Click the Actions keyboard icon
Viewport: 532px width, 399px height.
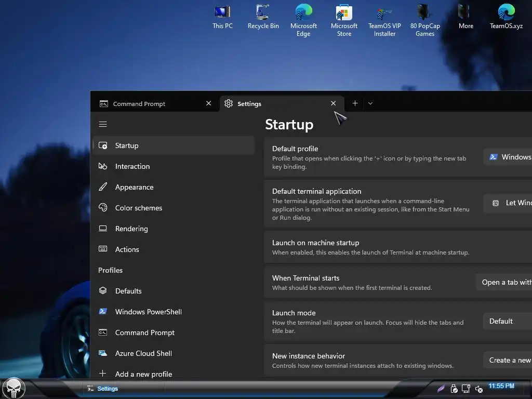103,249
